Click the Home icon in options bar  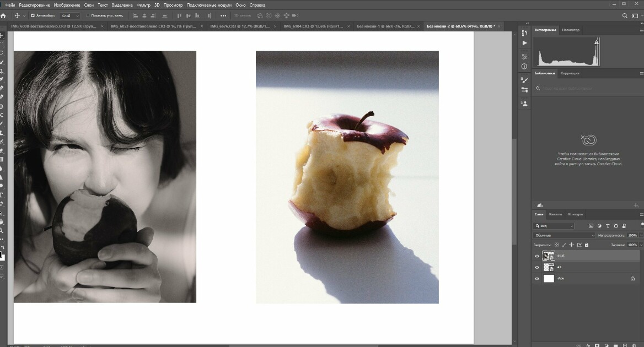[3, 15]
